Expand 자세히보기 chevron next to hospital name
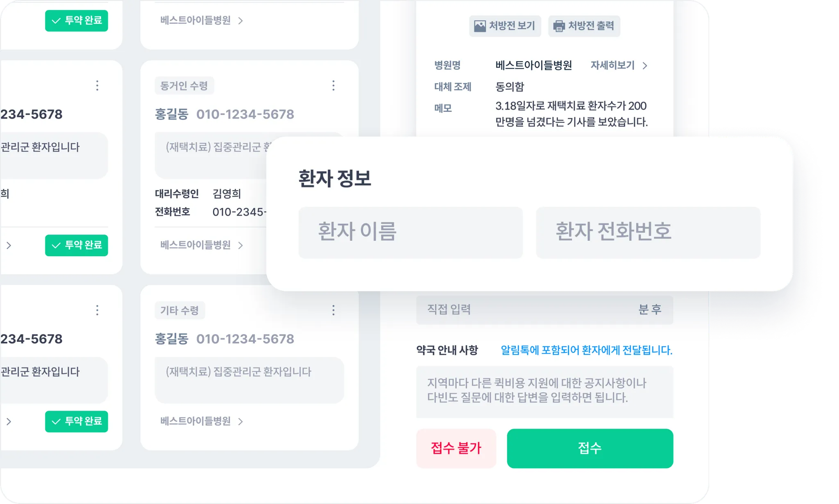Screen dimensions: 839x504 (645, 66)
